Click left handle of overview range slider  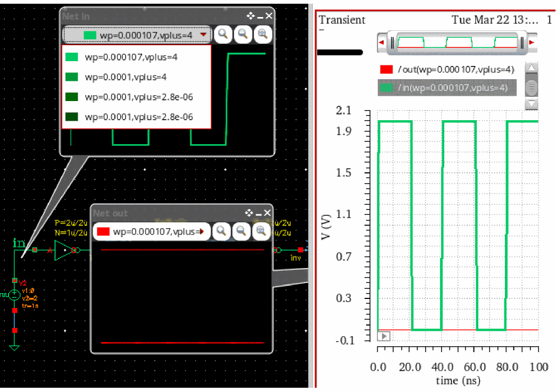click(392, 43)
